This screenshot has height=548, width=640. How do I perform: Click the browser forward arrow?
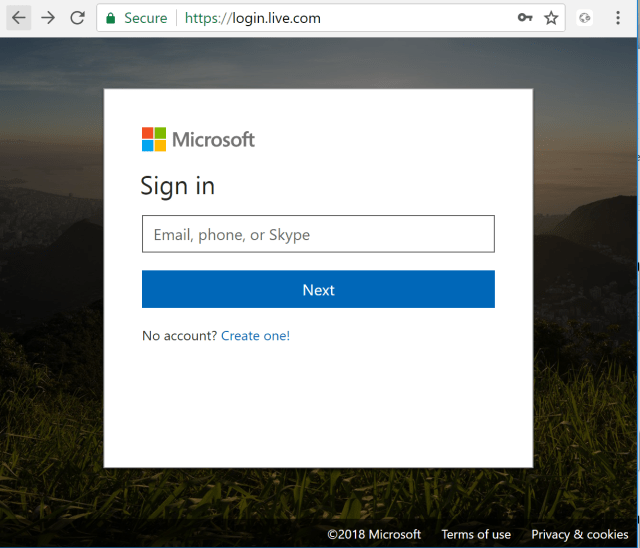click(48, 18)
